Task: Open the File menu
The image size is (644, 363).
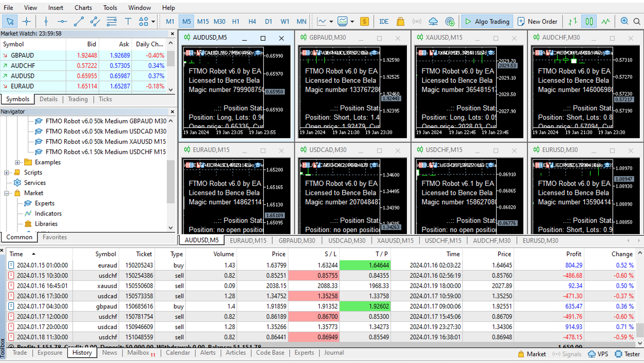Action: 8,8
